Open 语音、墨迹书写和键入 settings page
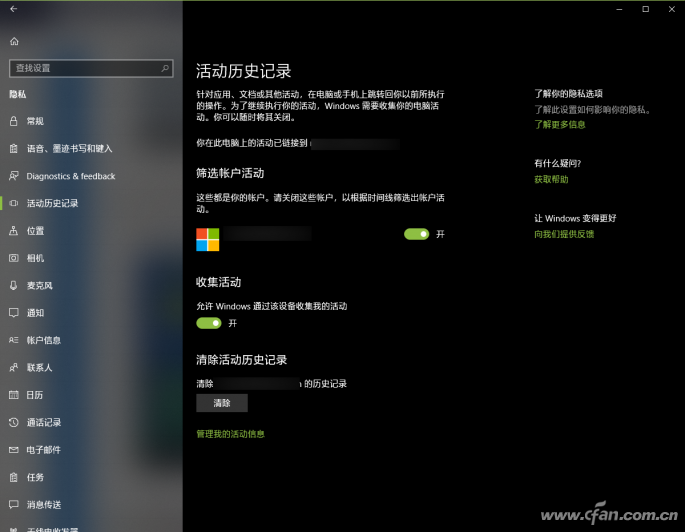This screenshot has width=685, height=532. pyautogui.click(x=69, y=149)
